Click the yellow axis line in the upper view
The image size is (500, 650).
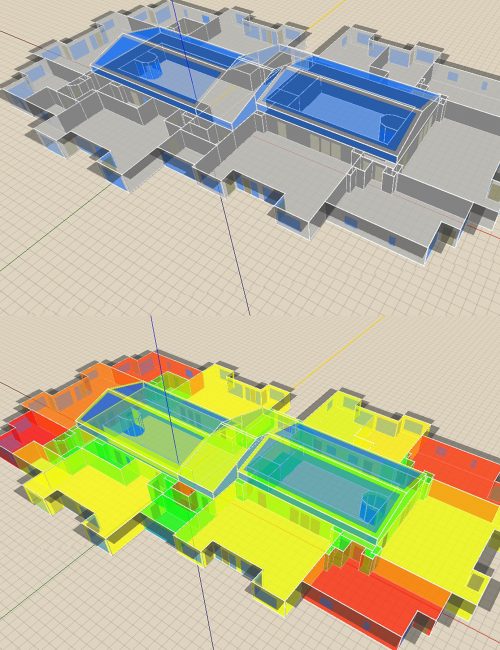pos(328,15)
